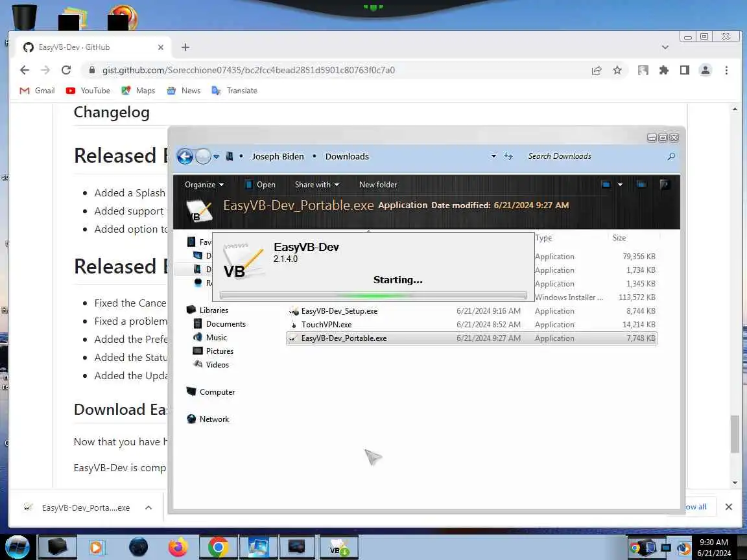Image resolution: width=747 pixels, height=560 pixels.
Task: Click Explorer back arrow button
Action: pyautogui.click(x=185, y=156)
